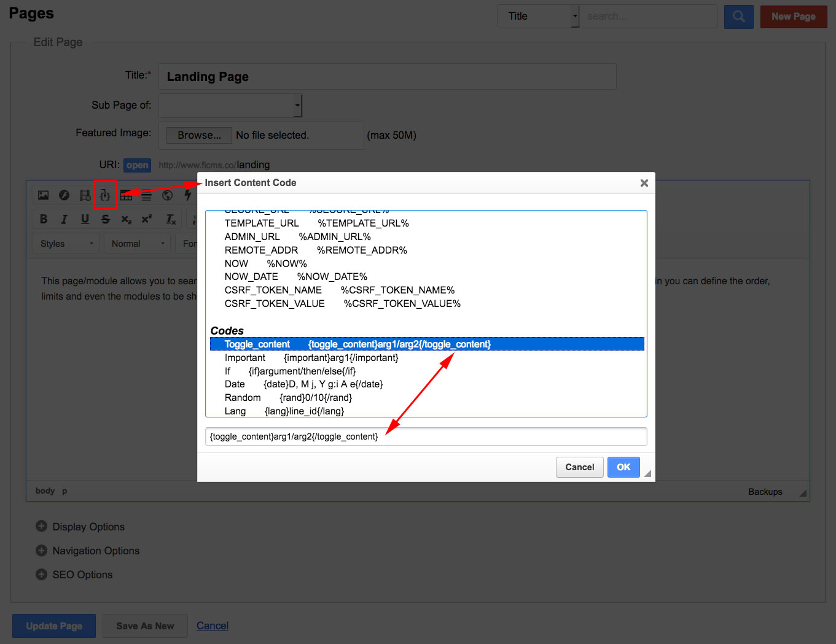Click the Update Page button
Viewport: 836px width, 644px height.
pos(54,626)
